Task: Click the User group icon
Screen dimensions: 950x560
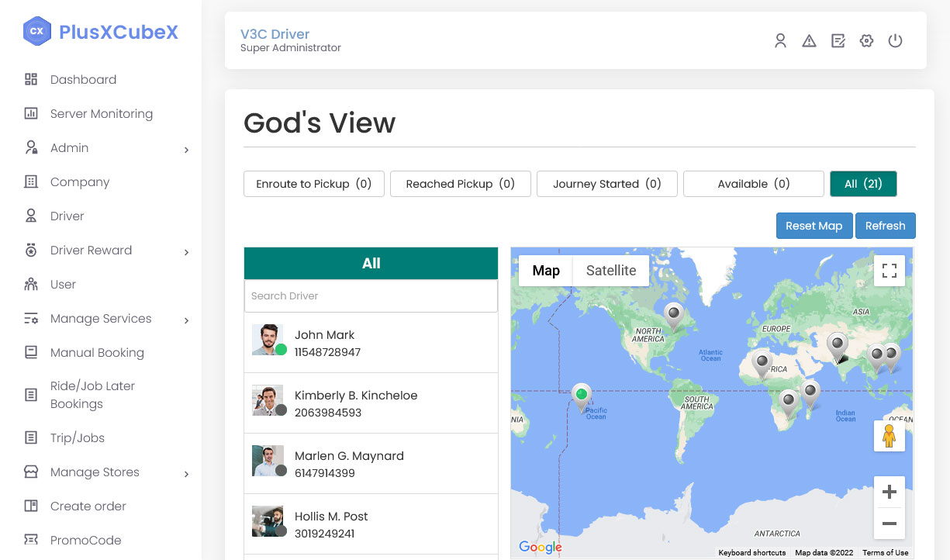Action: pyautogui.click(x=31, y=284)
